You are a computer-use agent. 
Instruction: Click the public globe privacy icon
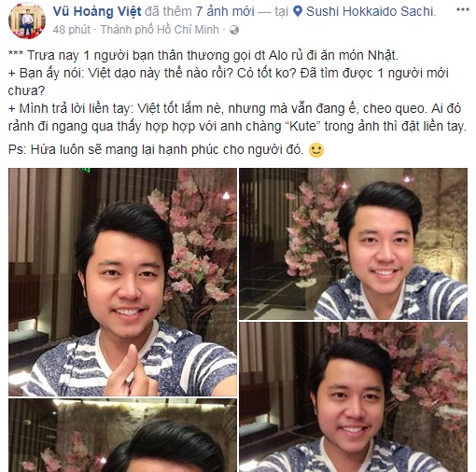[234, 30]
